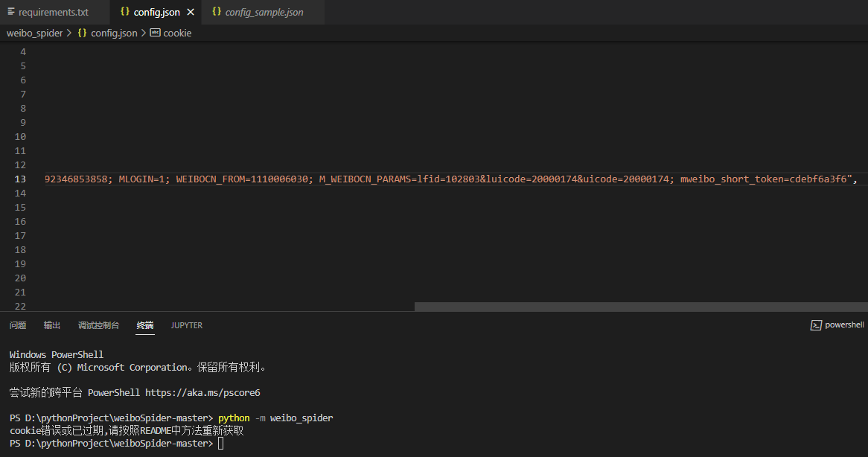Follow the aka.ms/pscore6 link in terminal
The width and height of the screenshot is (868, 457).
(x=202, y=392)
